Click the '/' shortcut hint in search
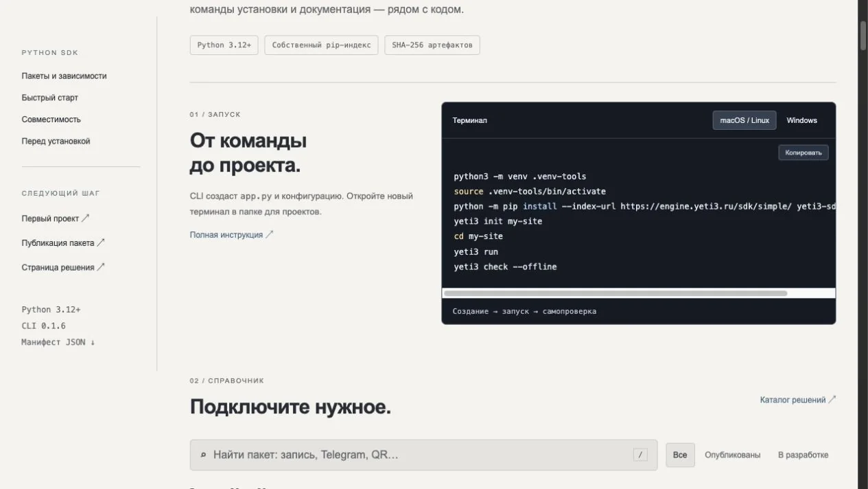The image size is (868, 489). (x=640, y=455)
